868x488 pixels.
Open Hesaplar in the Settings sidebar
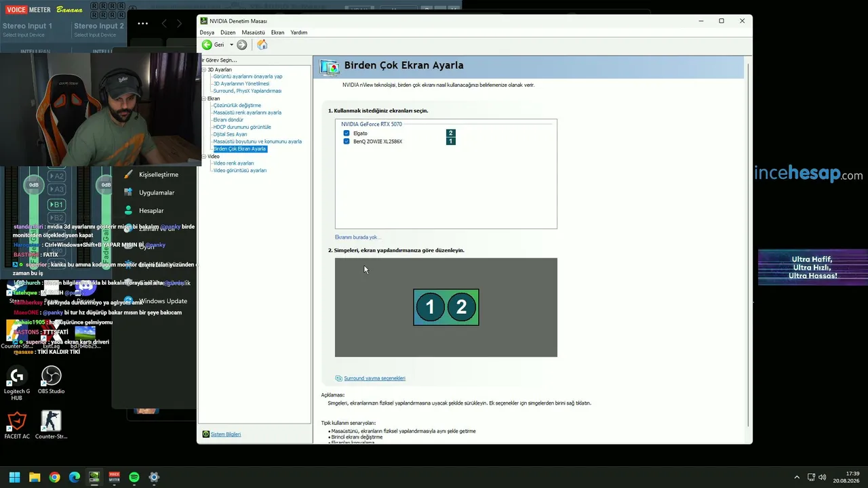(151, 211)
